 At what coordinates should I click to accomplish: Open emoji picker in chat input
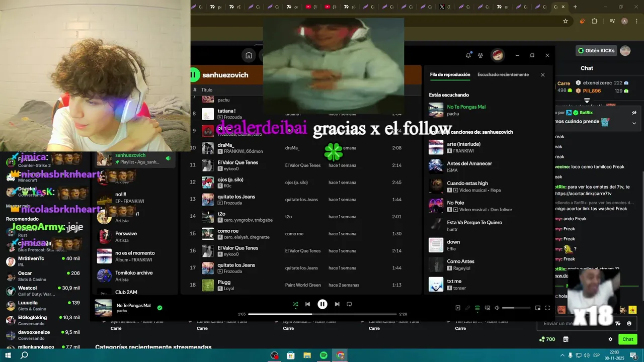(629, 324)
